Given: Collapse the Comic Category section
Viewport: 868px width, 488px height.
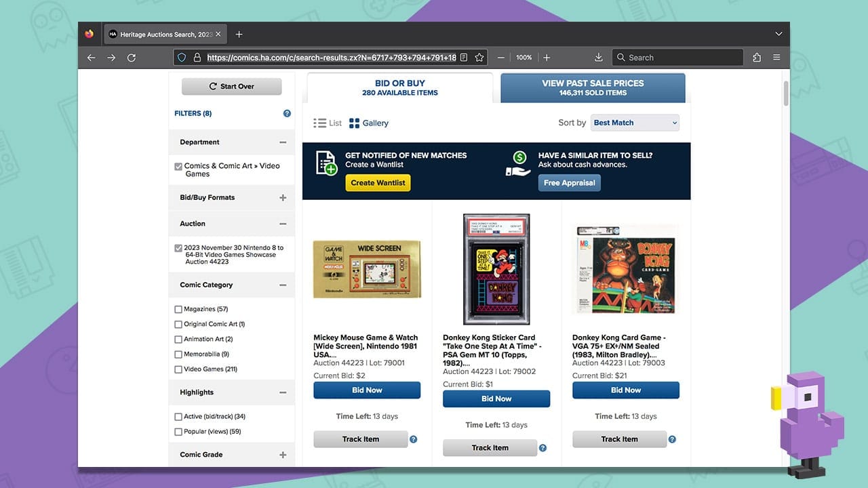Looking at the screenshot, I should point(283,285).
